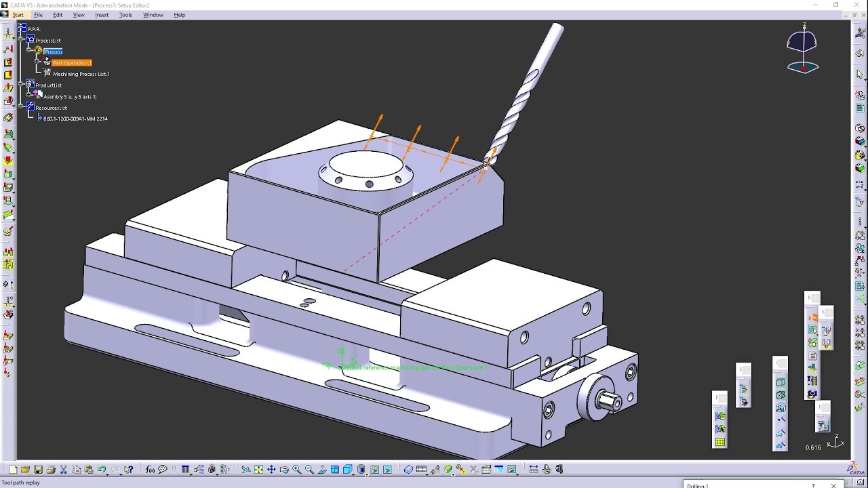Viewport: 868px width, 488px height.
Task: Click the New document icon
Action: [x=13, y=469]
